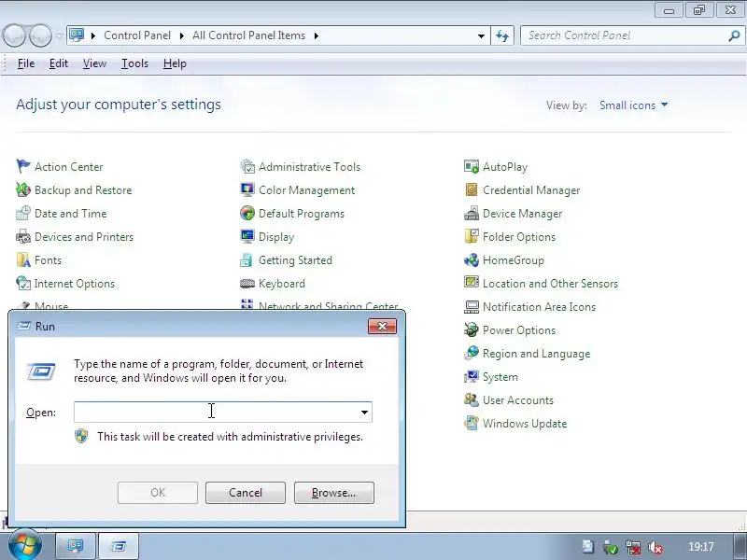
Task: Open the User Accounts link
Action: (x=518, y=400)
